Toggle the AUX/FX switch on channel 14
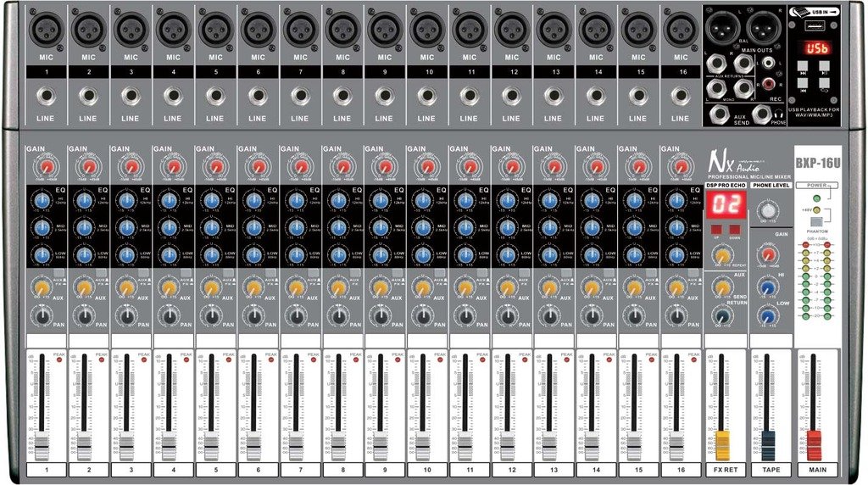The width and height of the screenshot is (868, 485). tap(609, 274)
